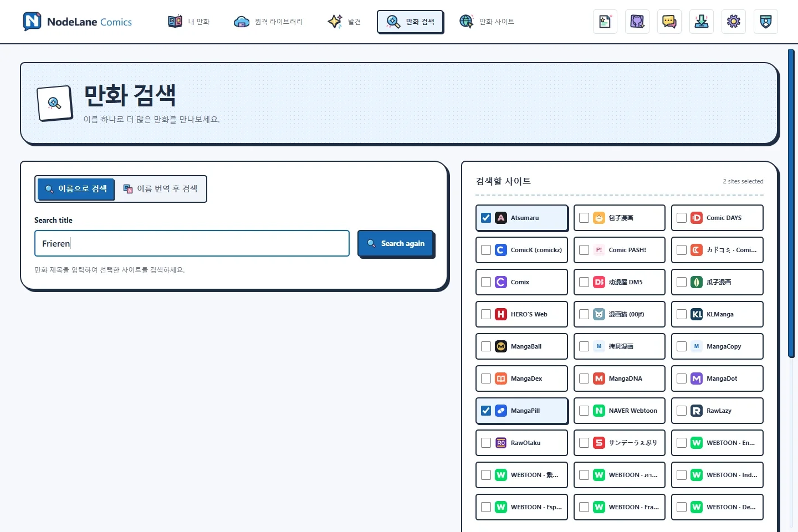Click the MangaDex orange logo icon
Screen dimensions: 798x532
501,378
